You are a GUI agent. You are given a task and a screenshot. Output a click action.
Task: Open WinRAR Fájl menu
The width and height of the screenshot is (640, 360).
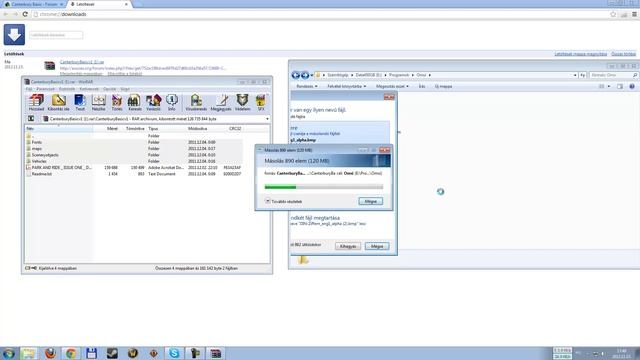tap(29, 89)
